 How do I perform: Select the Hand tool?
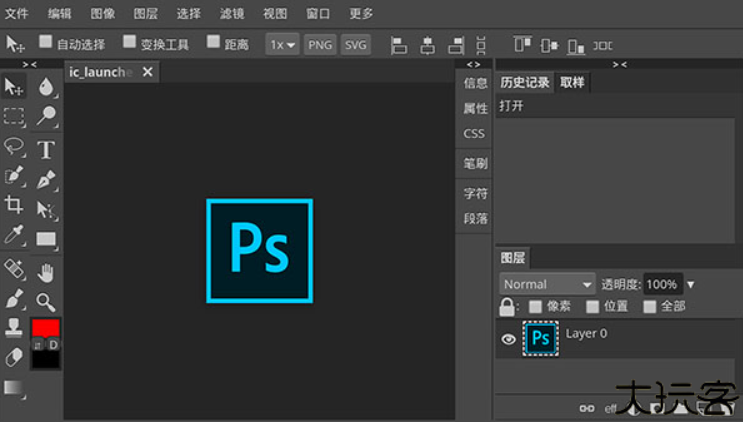coord(46,272)
